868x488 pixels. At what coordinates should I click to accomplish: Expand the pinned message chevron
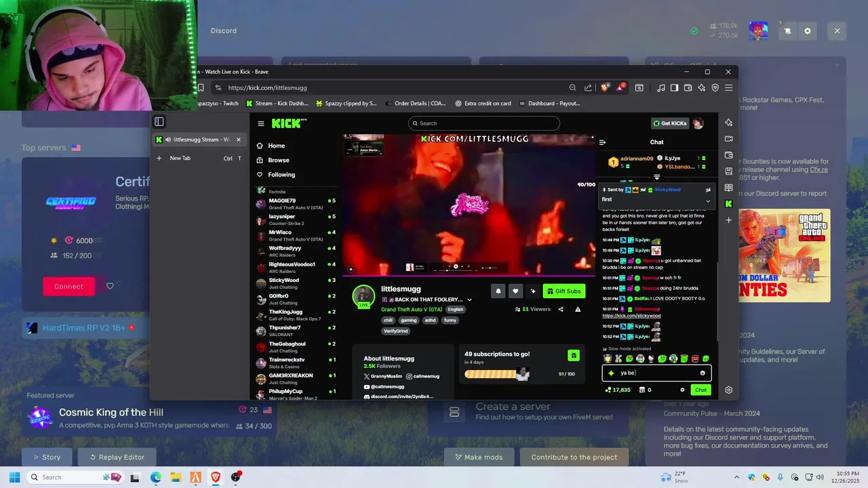[708, 200]
